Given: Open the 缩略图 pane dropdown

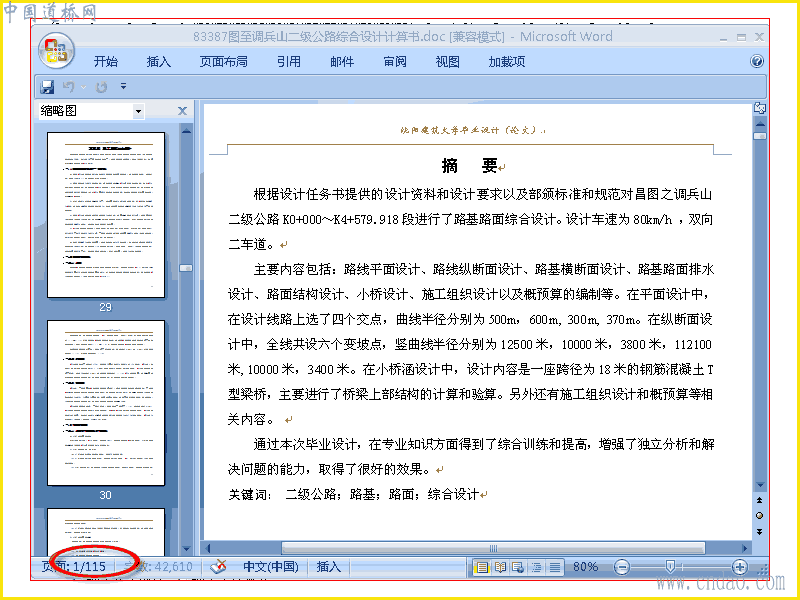Looking at the screenshot, I should point(138,111).
